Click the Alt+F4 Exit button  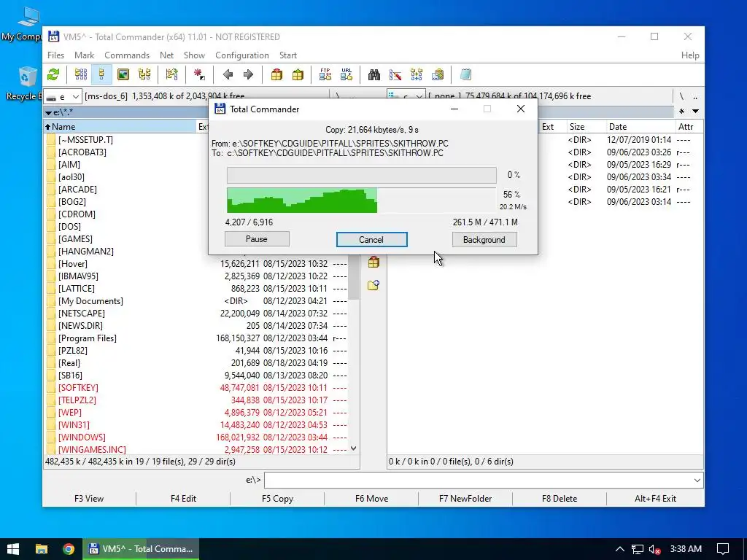point(655,499)
